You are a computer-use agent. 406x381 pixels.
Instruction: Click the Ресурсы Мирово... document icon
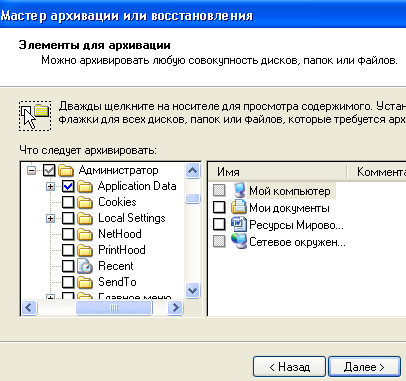coord(239,224)
